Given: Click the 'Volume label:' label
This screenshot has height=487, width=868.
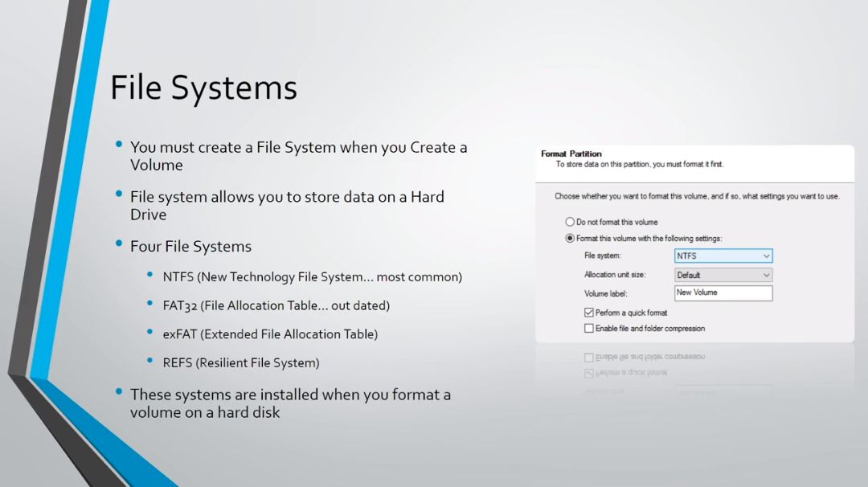Looking at the screenshot, I should [606, 294].
